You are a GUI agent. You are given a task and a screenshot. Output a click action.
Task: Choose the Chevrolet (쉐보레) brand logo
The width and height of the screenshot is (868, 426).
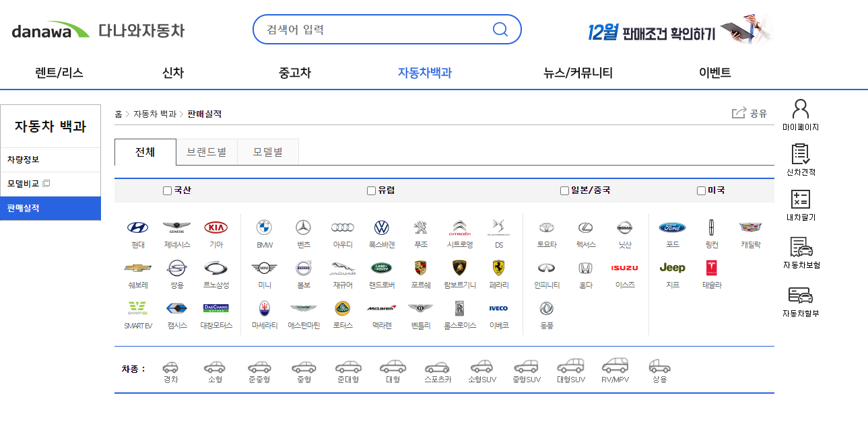(x=138, y=268)
